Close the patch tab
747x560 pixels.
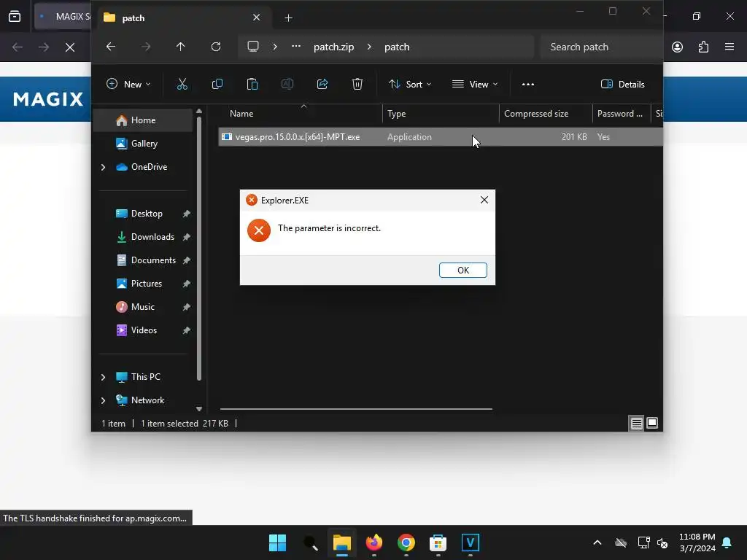tap(256, 17)
